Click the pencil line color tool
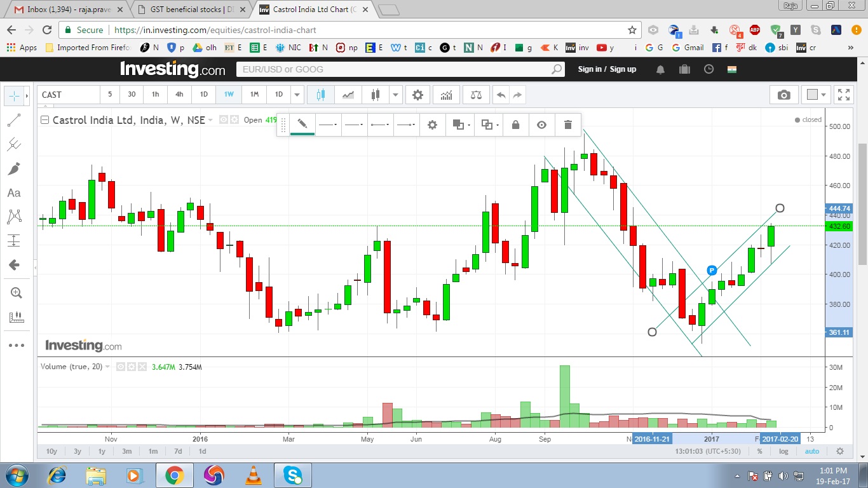 [303, 125]
